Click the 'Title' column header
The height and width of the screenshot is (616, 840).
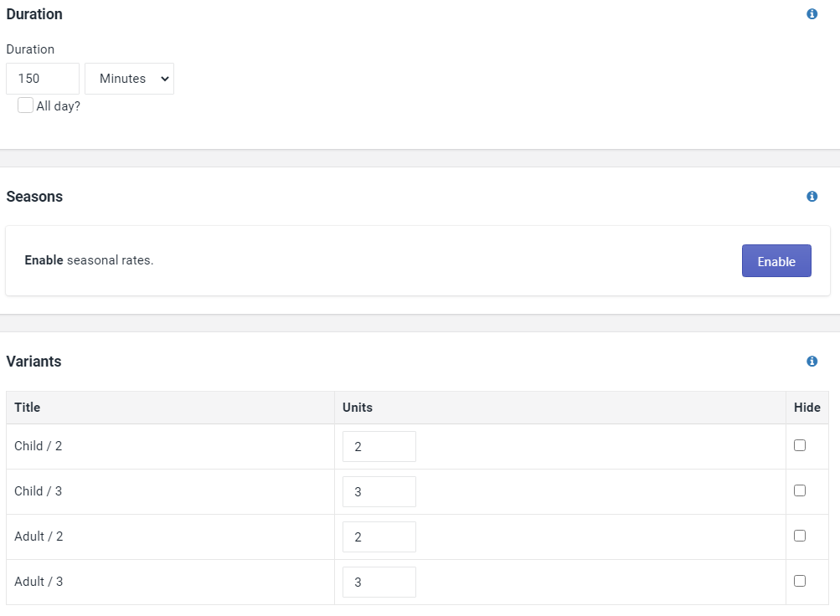[x=28, y=408]
